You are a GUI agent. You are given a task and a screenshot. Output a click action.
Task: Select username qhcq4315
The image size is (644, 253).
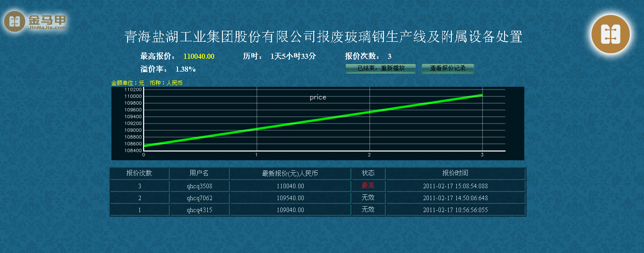[200, 210]
